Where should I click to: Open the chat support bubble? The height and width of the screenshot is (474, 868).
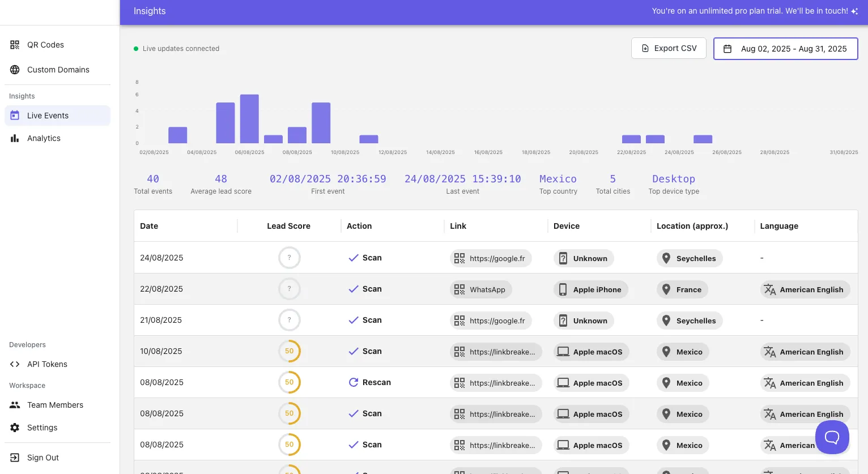pyautogui.click(x=832, y=437)
